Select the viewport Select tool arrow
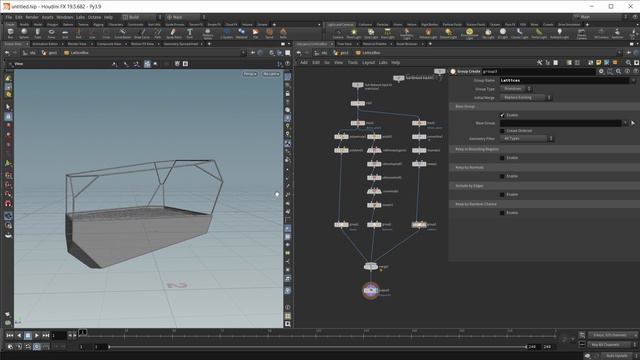This screenshot has width=640, height=360. tap(8, 107)
